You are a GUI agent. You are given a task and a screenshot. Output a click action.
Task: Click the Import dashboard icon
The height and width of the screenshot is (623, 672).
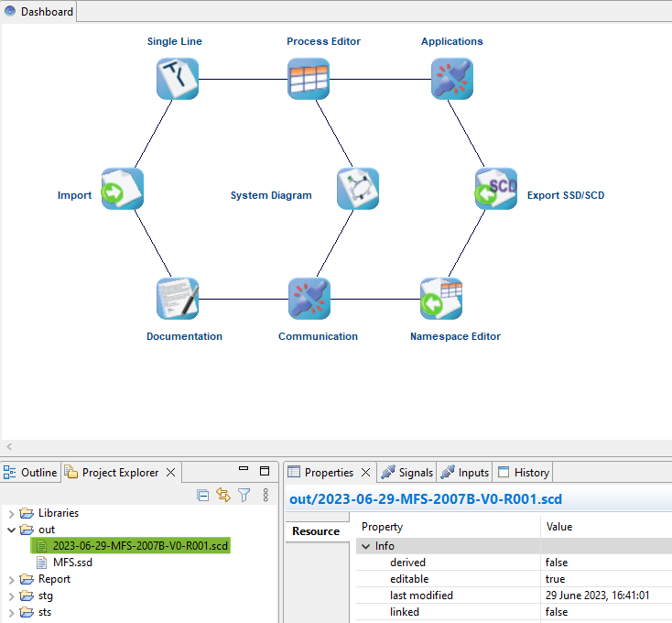122,190
